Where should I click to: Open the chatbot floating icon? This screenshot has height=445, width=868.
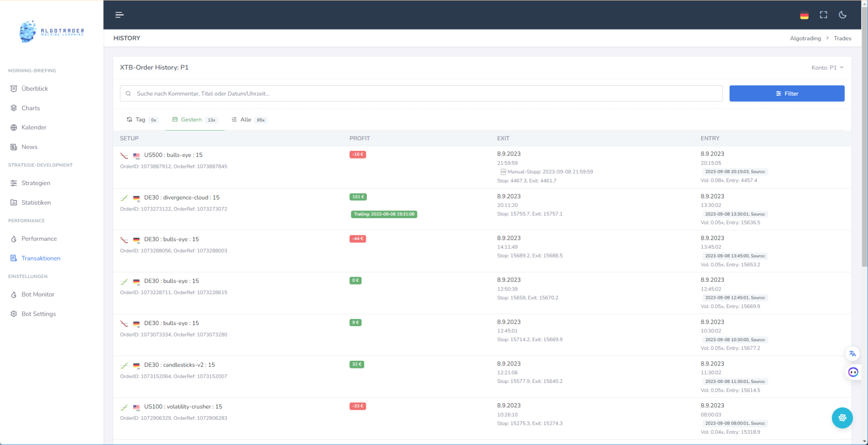[x=853, y=372]
